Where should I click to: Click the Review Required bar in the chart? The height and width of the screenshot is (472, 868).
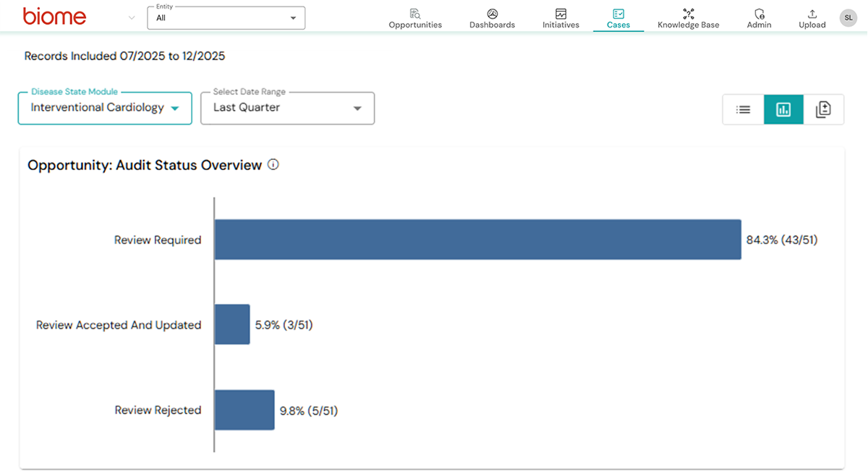477,240
